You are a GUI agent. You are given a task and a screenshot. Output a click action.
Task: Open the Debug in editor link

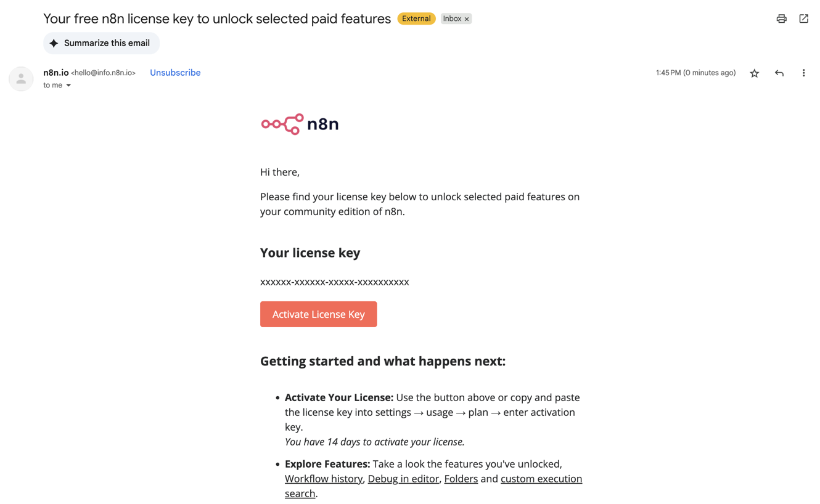point(403,479)
